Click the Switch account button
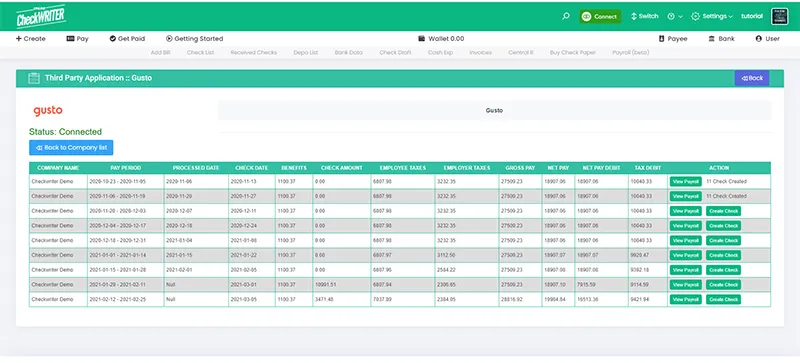The height and width of the screenshot is (363, 800). click(x=645, y=16)
